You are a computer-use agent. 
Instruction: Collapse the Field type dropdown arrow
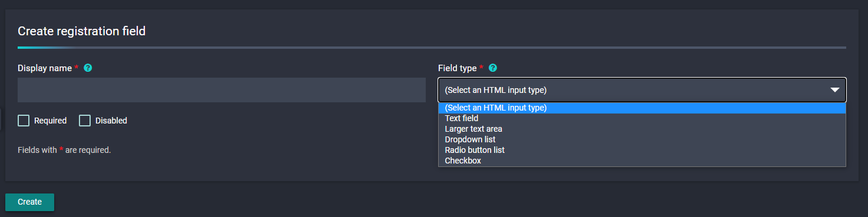[x=834, y=90]
